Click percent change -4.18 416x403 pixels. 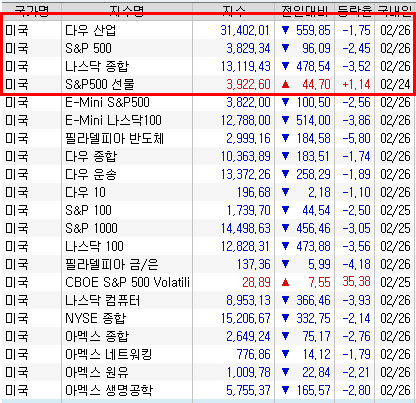356,264
